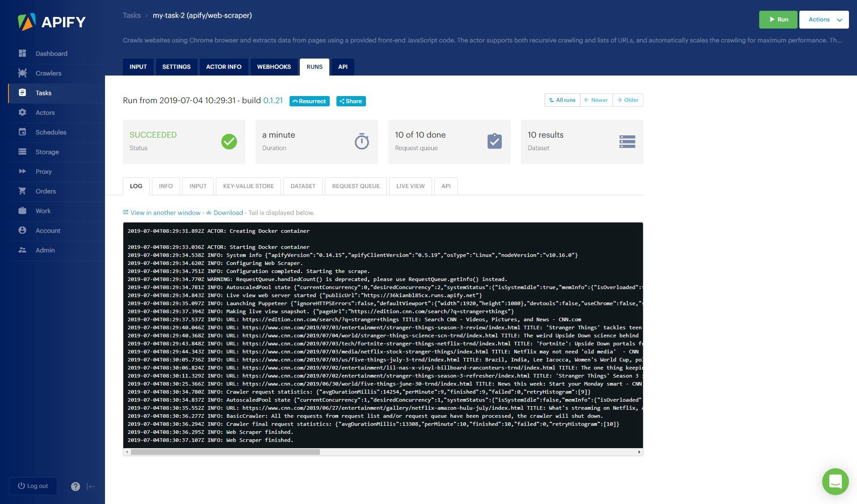This screenshot has height=504, width=857.
Task: Open the DATASET tab
Action: (303, 186)
